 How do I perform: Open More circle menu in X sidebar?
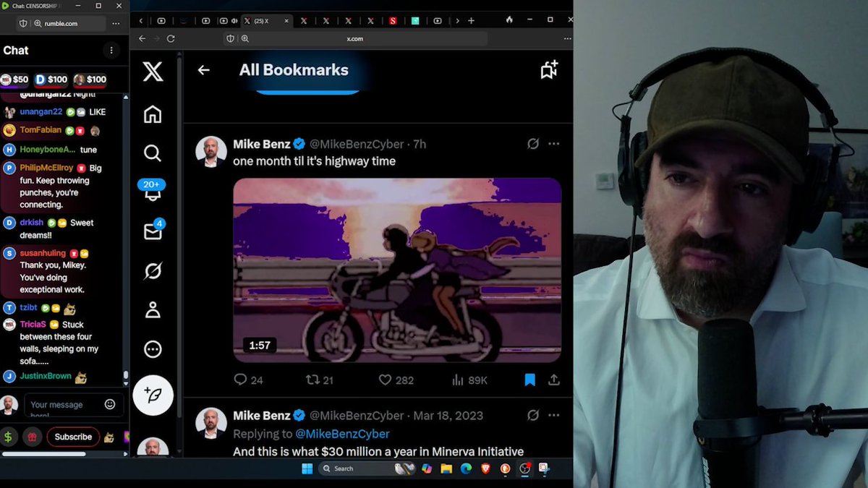[153, 349]
